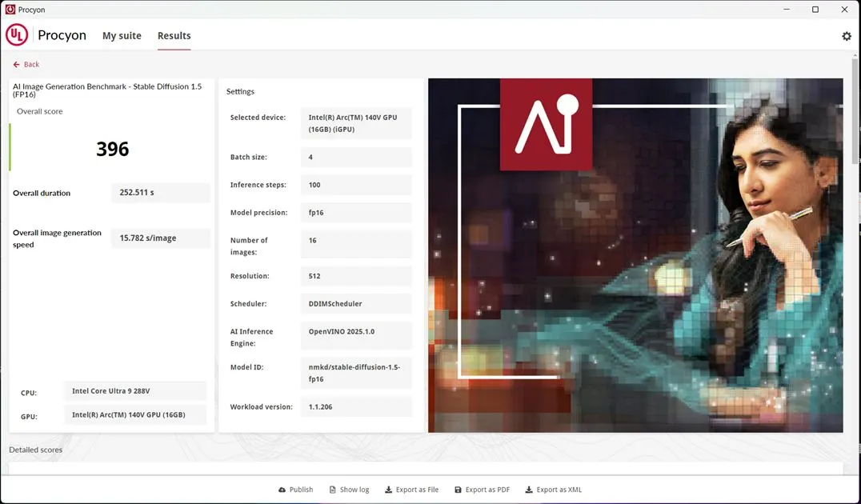Click the GPU value Intel(R) Arc(TM) 140V GPU (16GB)
Image resolution: width=861 pixels, height=504 pixels.
coord(135,414)
